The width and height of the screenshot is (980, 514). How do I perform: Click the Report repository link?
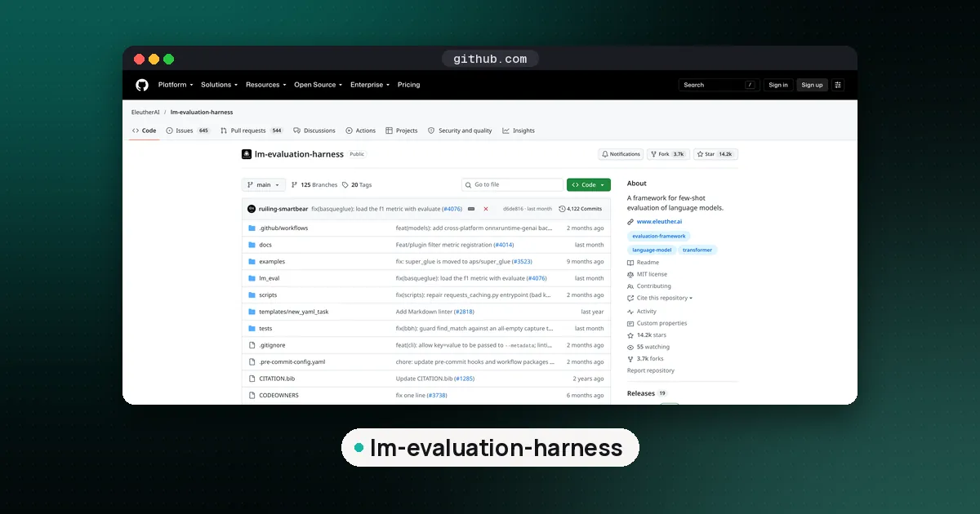(651, 370)
